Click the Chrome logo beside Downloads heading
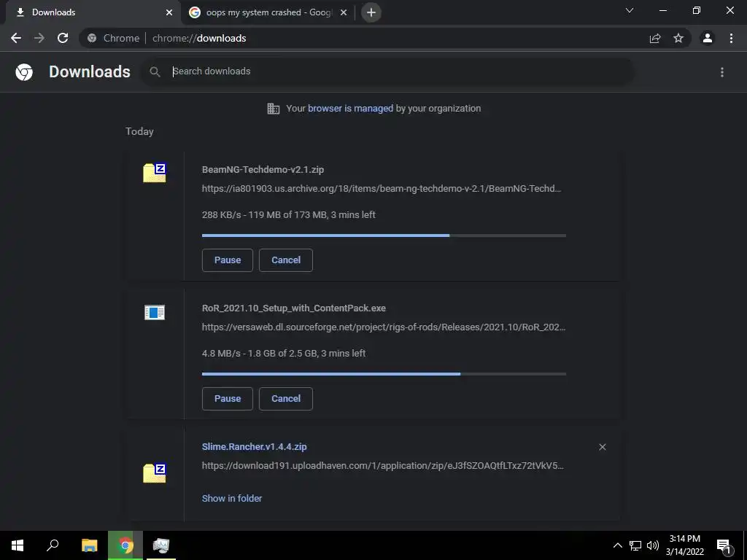Viewport: 747px width, 560px height. pyautogui.click(x=24, y=72)
